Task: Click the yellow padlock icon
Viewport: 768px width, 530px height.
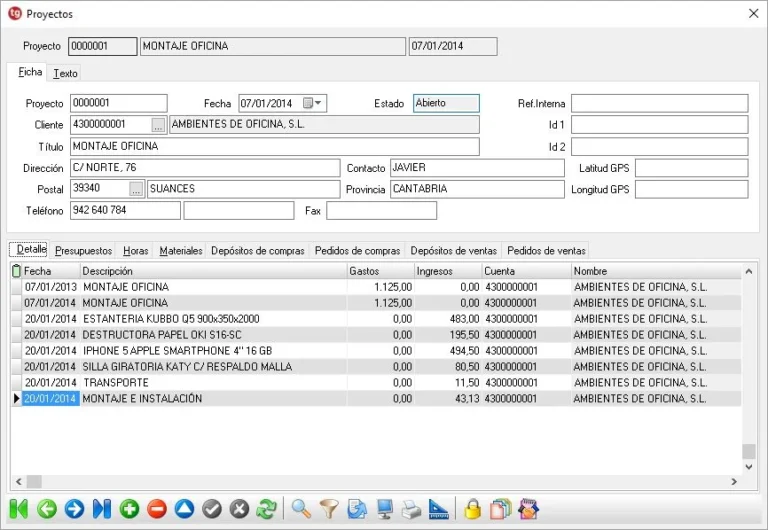Action: coord(473,509)
